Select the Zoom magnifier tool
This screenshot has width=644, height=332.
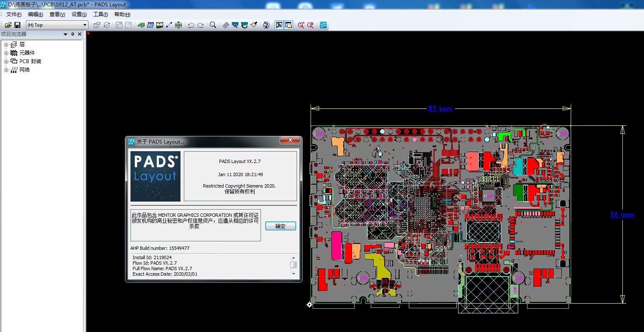(x=213, y=25)
